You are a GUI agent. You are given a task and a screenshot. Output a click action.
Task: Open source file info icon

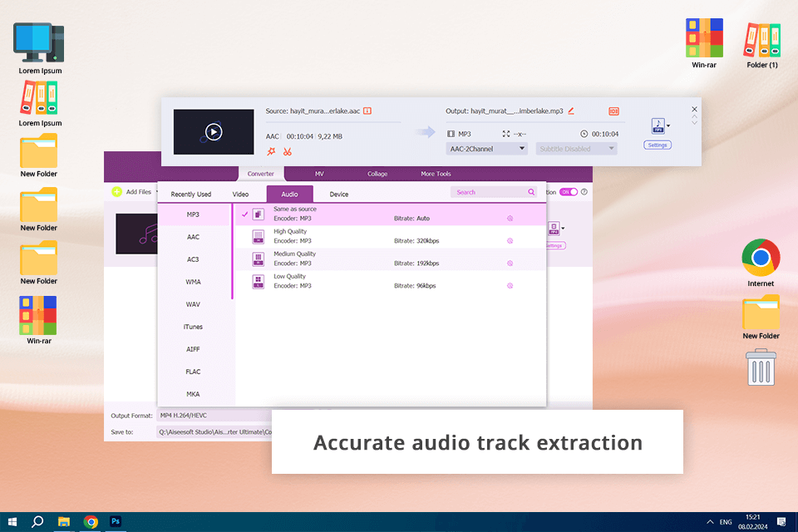tap(367, 111)
